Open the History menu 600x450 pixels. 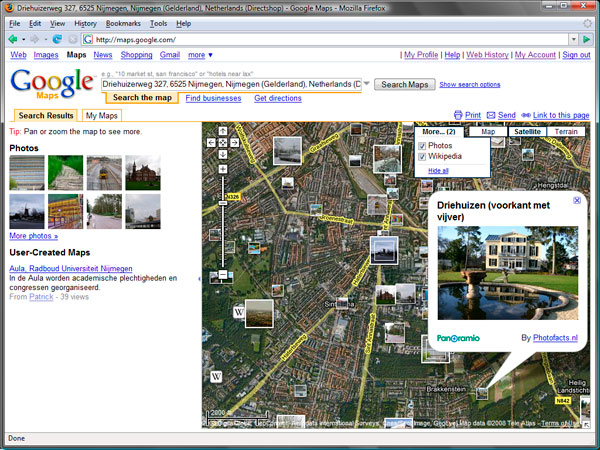pos(85,23)
